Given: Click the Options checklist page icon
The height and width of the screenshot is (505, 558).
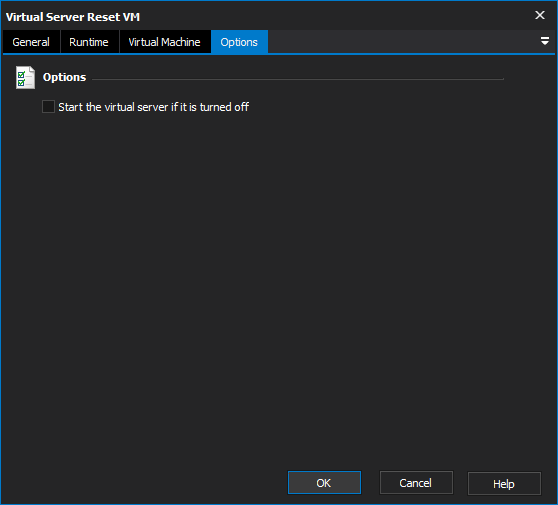Looking at the screenshot, I should [25, 77].
